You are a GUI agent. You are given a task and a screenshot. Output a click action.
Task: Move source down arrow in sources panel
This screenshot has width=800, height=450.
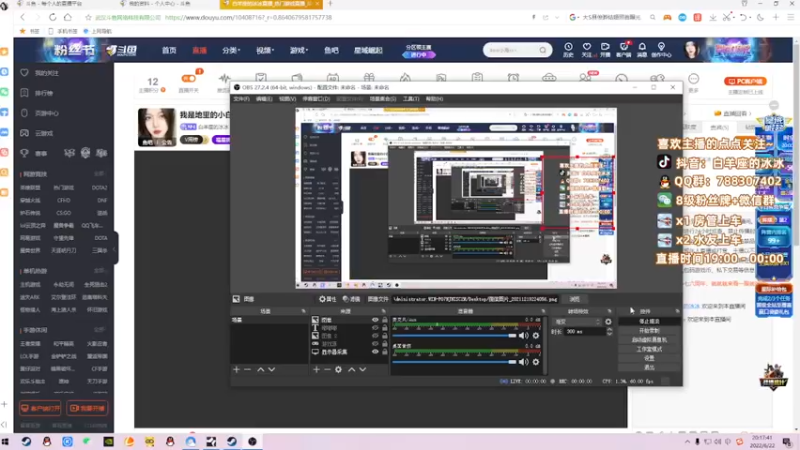pos(362,369)
